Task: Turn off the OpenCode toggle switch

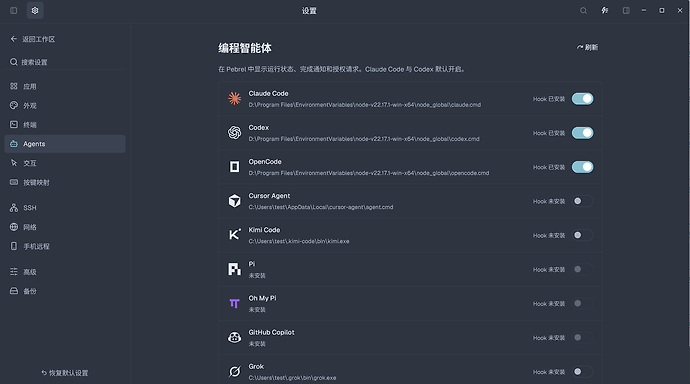Action: coord(582,167)
